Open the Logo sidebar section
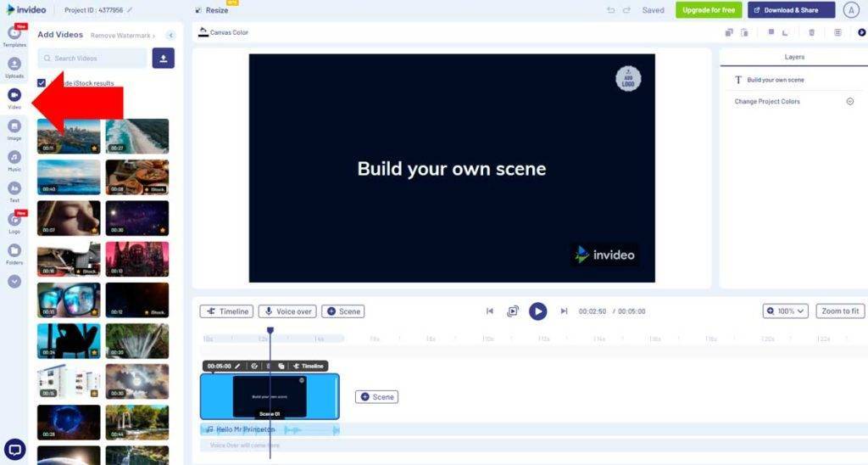 pos(14,223)
